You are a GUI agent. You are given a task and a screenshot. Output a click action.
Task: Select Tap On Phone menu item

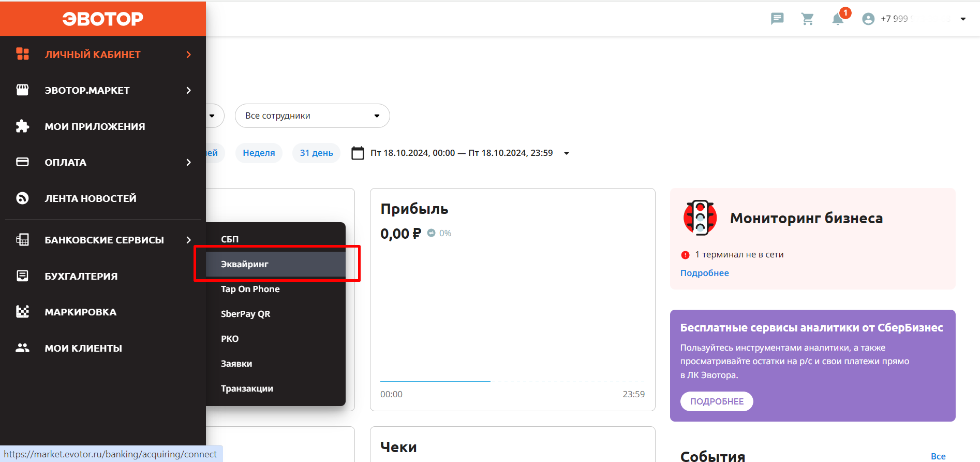(275, 289)
